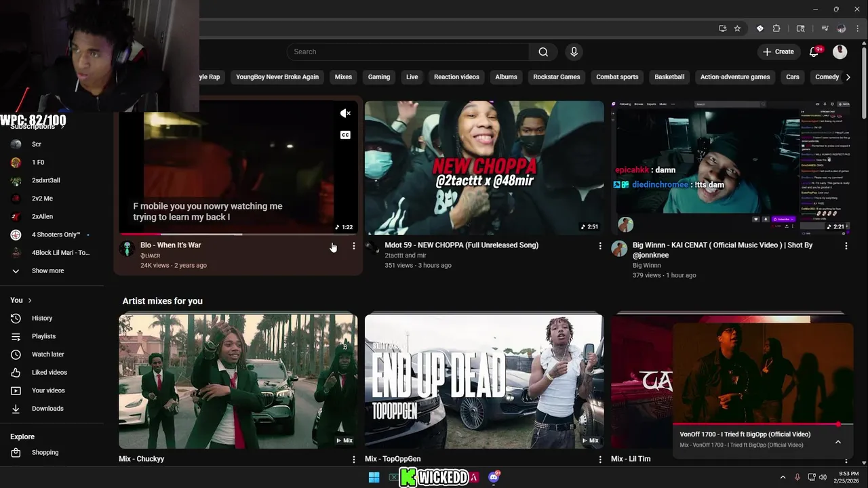The width and height of the screenshot is (868, 488).
Task: Expand the You section chevron
Action: 30,300
